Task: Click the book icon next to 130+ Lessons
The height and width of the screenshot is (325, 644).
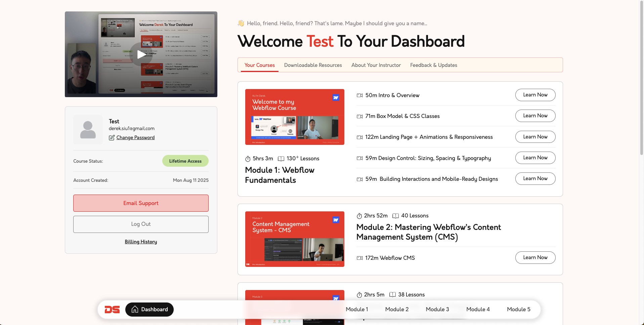Action: point(281,159)
